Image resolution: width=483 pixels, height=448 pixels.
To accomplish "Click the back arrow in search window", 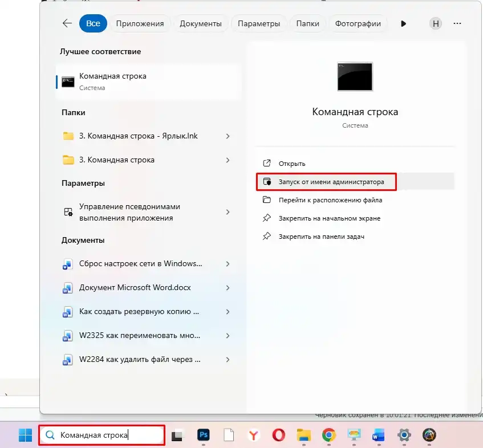I will tap(67, 23).
